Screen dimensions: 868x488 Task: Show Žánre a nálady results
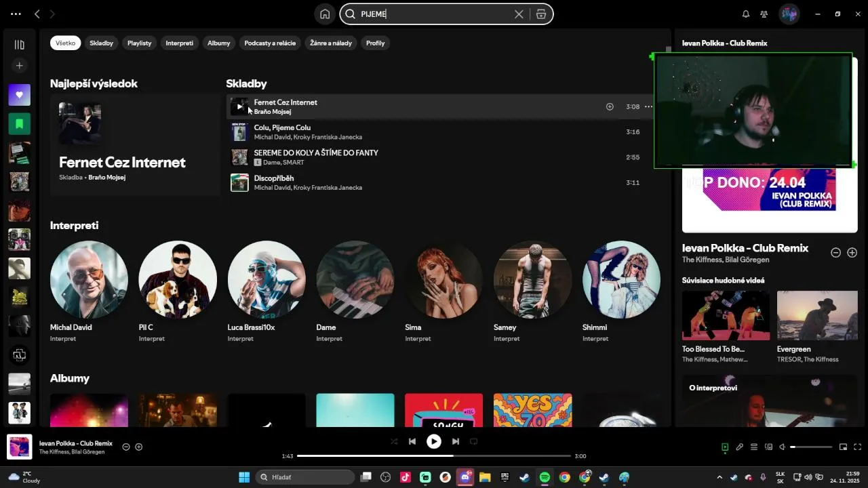click(331, 43)
